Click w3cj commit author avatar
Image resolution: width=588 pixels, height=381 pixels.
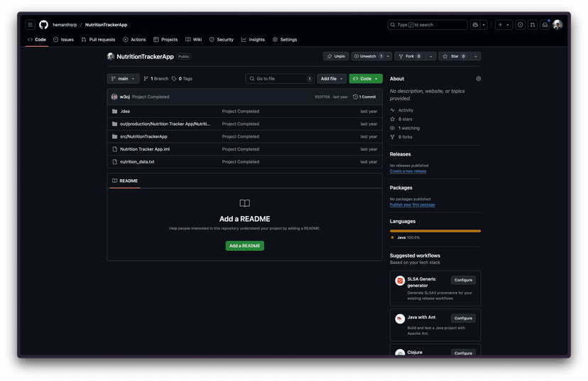[x=114, y=97]
